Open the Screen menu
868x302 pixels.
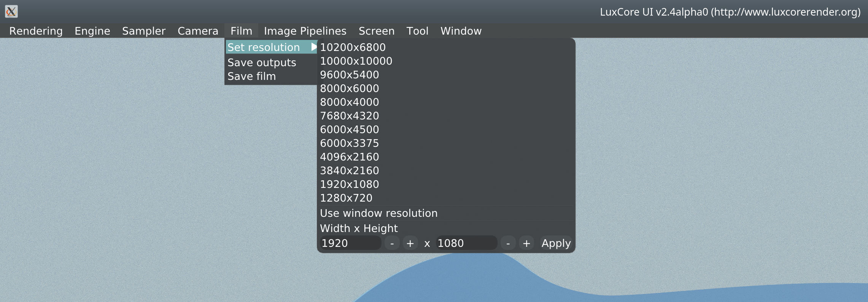377,31
